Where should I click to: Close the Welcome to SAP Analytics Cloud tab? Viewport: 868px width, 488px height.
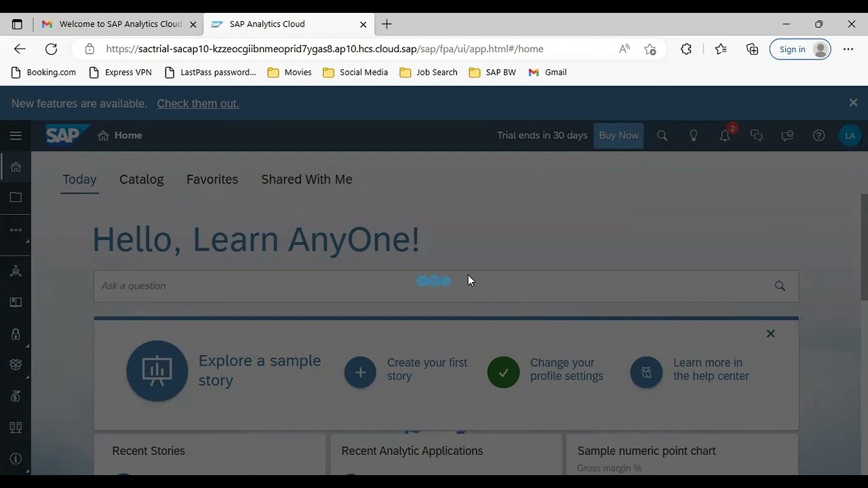click(193, 24)
